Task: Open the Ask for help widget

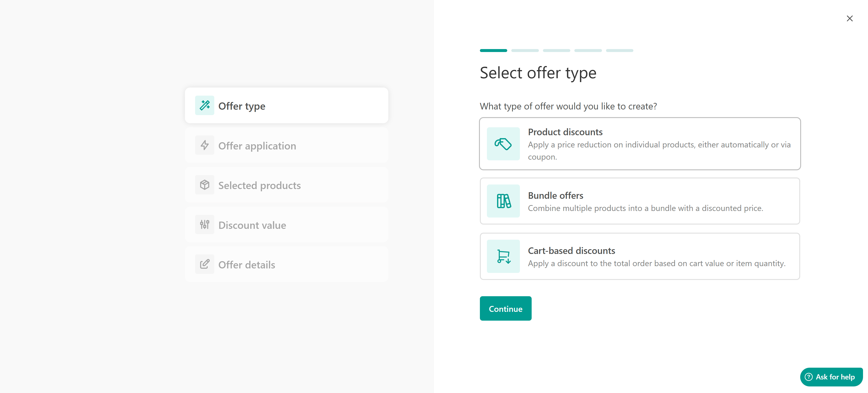Action: (x=831, y=377)
